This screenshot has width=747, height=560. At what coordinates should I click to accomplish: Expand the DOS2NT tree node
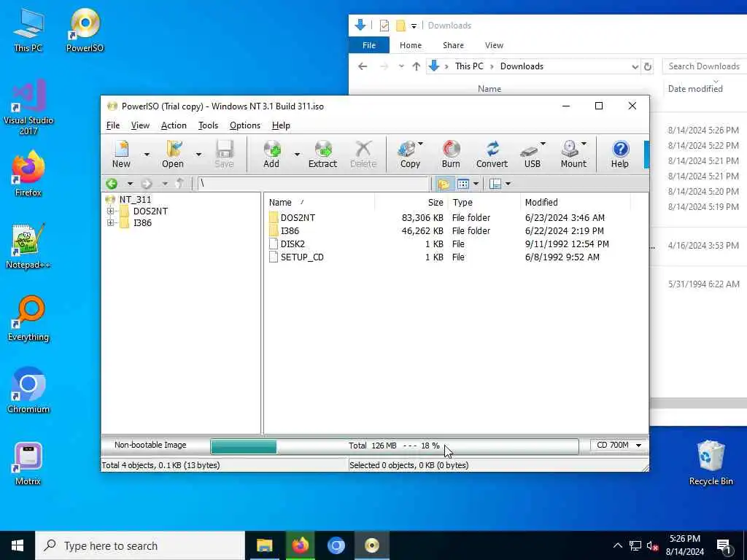coord(111,211)
